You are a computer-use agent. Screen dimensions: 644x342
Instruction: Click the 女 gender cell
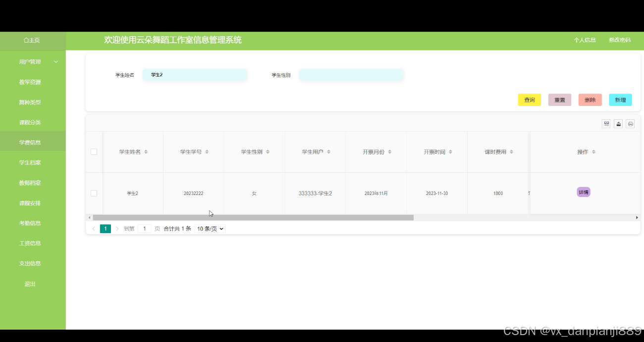coord(254,194)
